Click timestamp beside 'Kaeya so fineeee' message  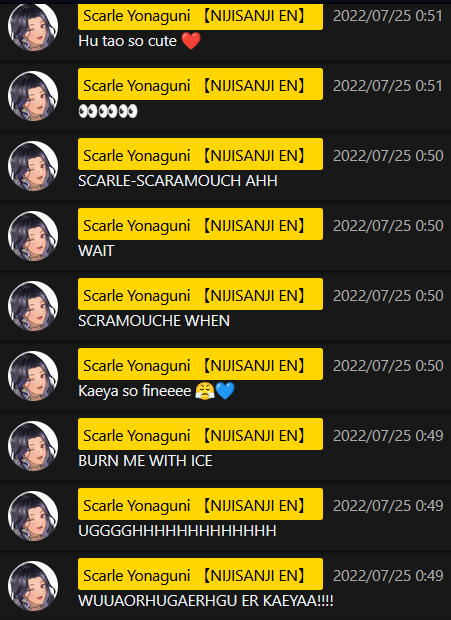click(x=388, y=366)
